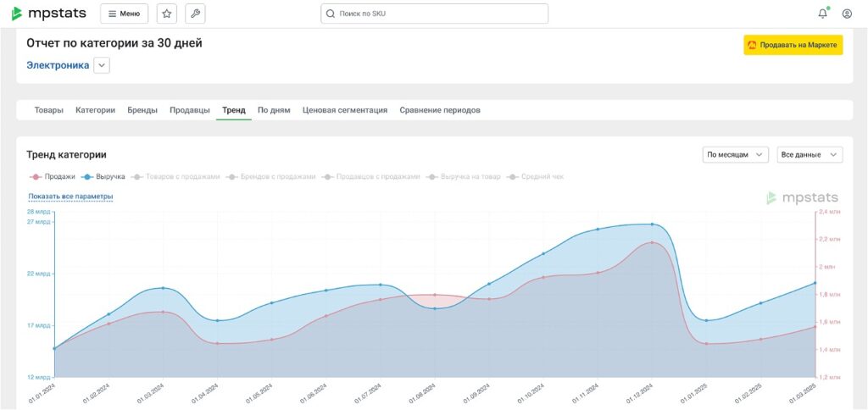Open the Ценовая сегментация tab
The width and height of the screenshot is (868, 410).
345,110
